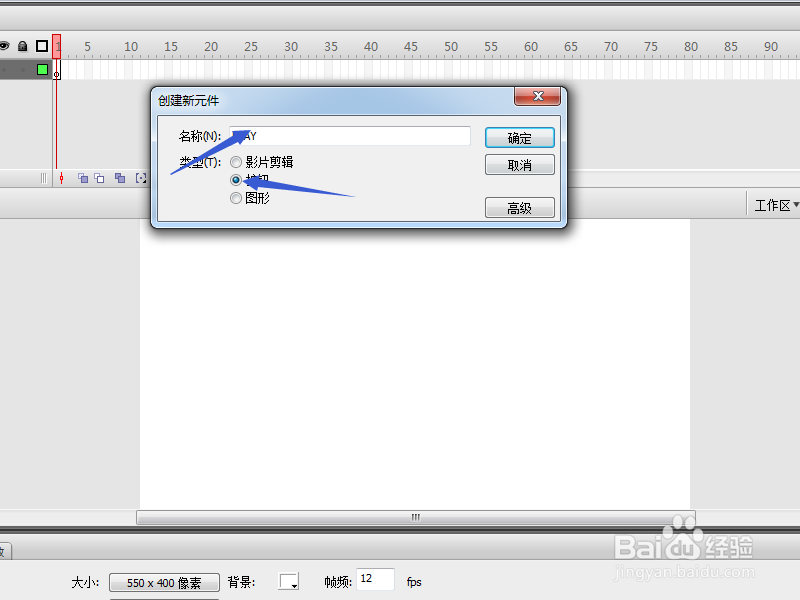The image size is (800, 600).
Task: Lock all layers with the padlock icon
Action: click(22, 45)
